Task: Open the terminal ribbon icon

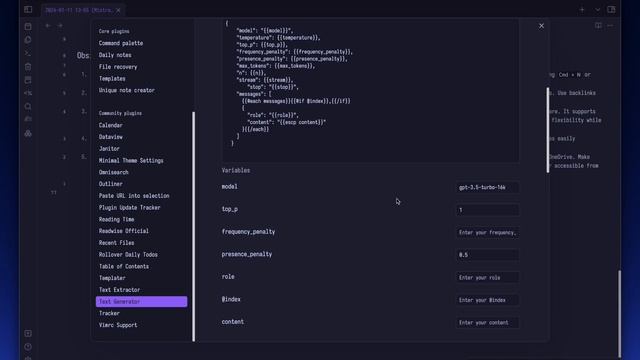Action: pos(28,53)
